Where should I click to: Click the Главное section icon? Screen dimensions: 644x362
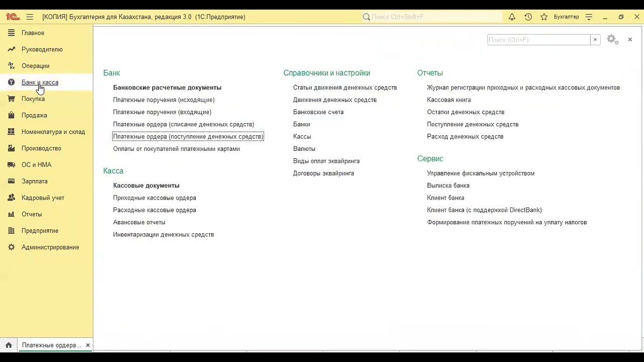pyautogui.click(x=11, y=33)
